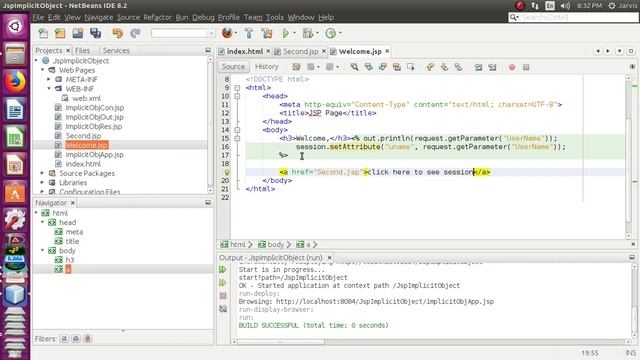Select ImplicitObjApp.jsp in project tree
Image resolution: width=640 pixels, height=360 pixels.
click(x=95, y=154)
